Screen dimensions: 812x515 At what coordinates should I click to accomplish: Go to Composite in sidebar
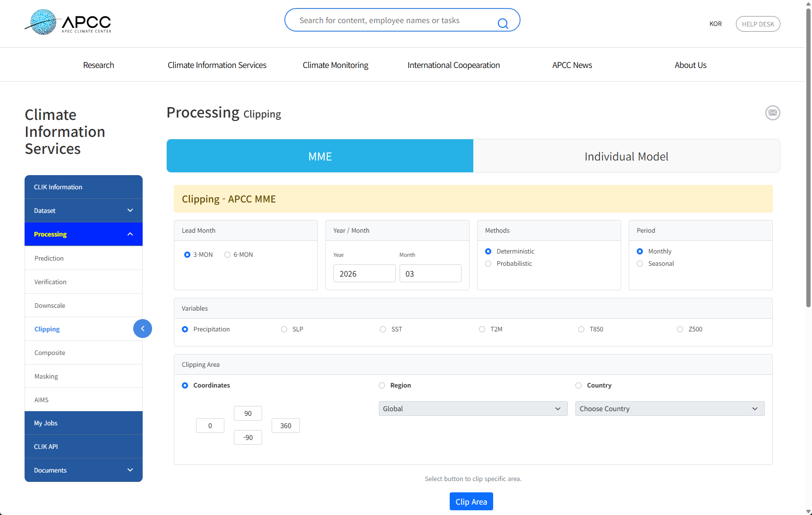(x=84, y=353)
